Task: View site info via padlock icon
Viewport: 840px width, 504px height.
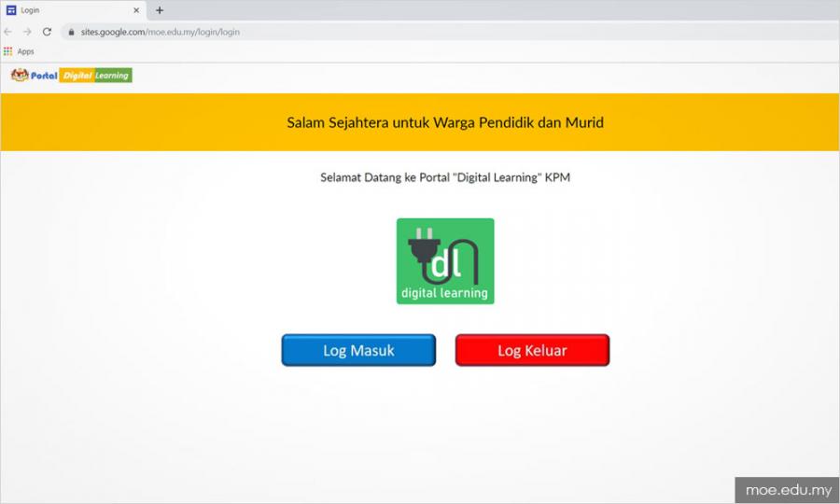Action: [70, 32]
